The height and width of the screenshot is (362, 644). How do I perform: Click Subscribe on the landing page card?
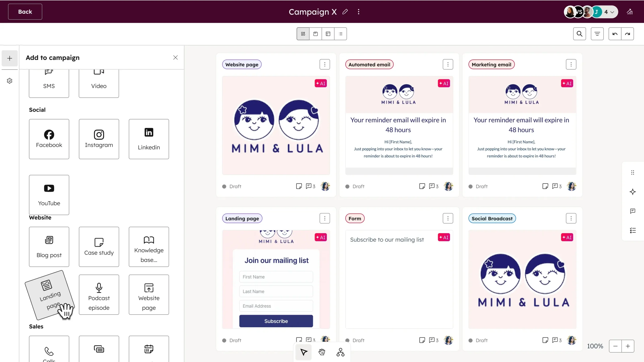tap(276, 321)
